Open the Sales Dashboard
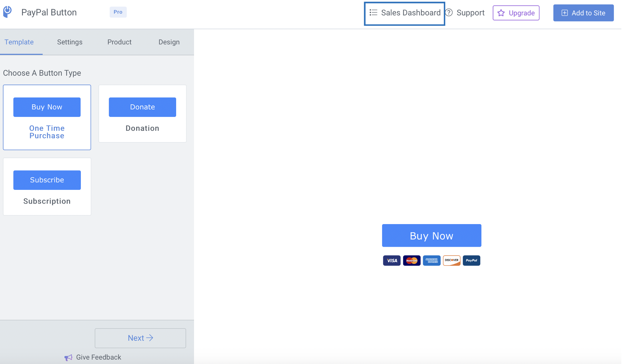Viewport: 627px width, 364px height. tap(405, 13)
